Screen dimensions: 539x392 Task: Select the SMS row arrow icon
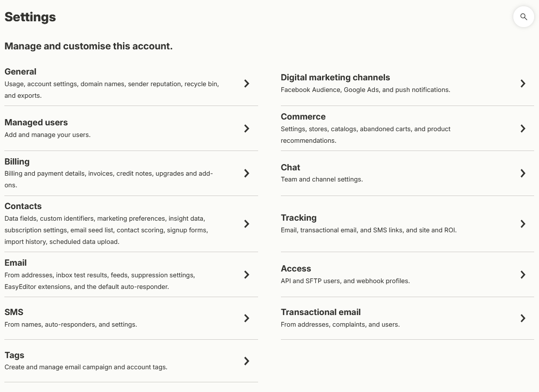(246, 318)
